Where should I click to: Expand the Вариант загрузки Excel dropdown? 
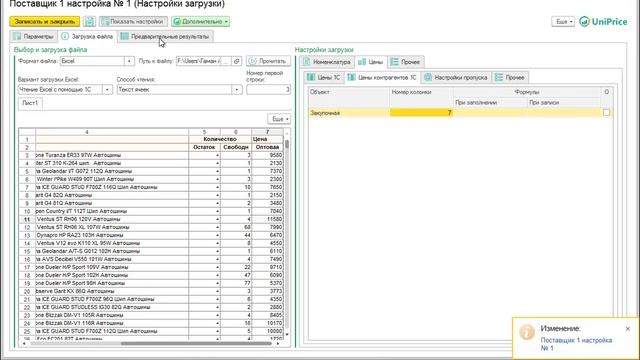107,89
